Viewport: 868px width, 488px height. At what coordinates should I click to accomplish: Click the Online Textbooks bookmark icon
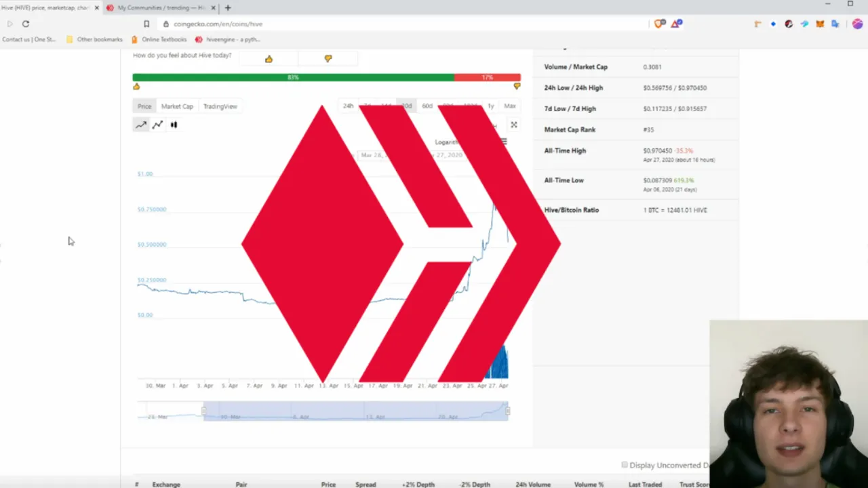point(134,39)
